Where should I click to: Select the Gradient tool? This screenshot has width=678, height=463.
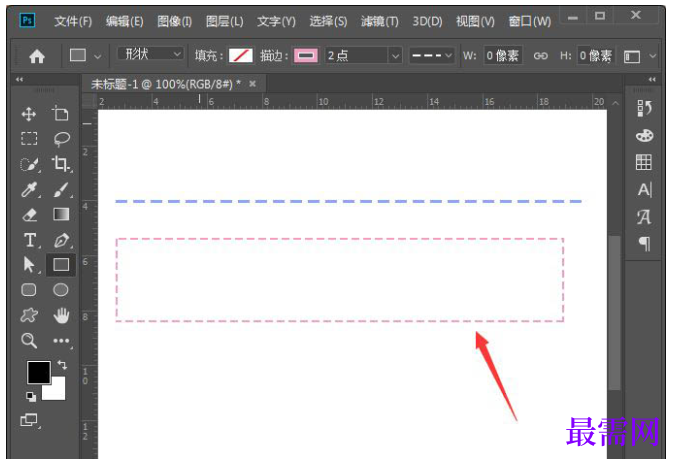(61, 214)
